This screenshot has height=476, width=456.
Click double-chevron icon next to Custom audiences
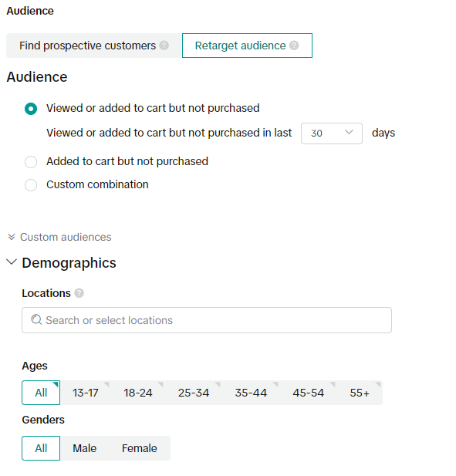[12, 237]
